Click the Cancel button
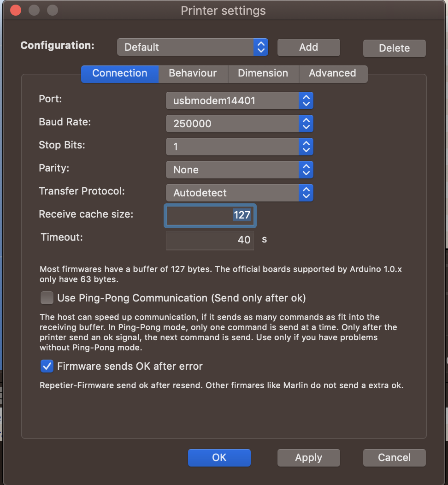Screen dimensions: 448x485 click(x=394, y=457)
